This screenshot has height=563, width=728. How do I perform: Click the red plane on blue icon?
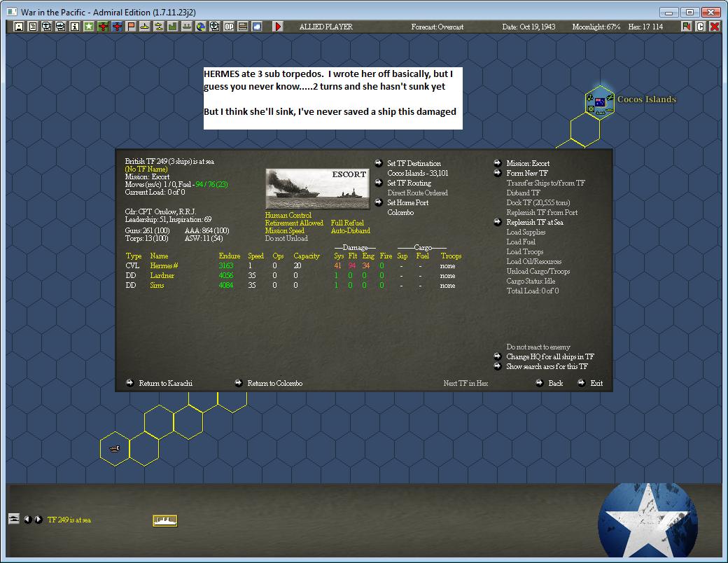[x=116, y=27]
